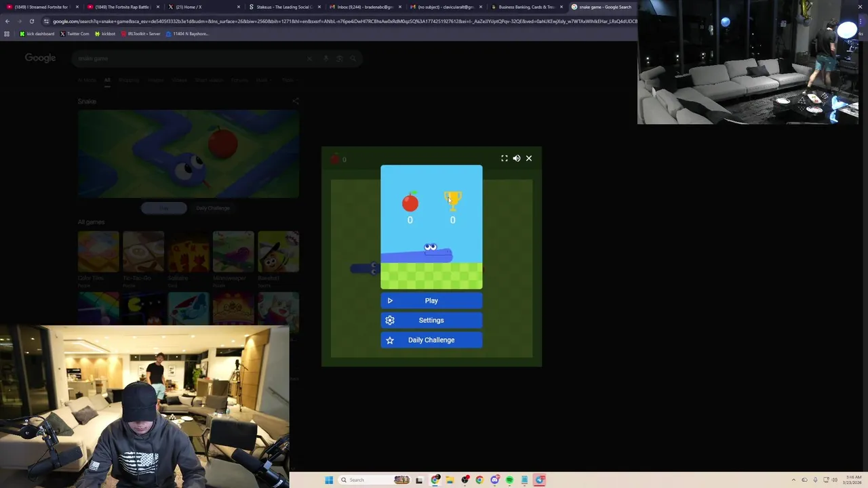Open the taskbar clock and date

[x=853, y=480]
